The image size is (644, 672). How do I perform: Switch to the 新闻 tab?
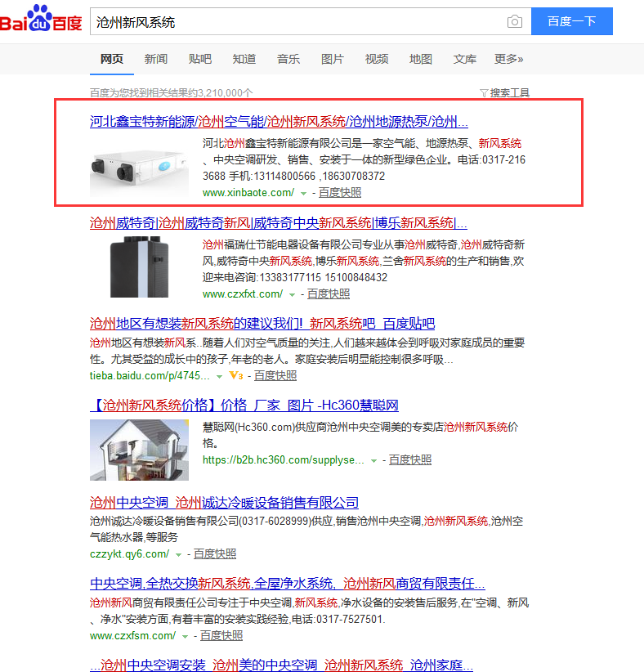tap(156, 59)
